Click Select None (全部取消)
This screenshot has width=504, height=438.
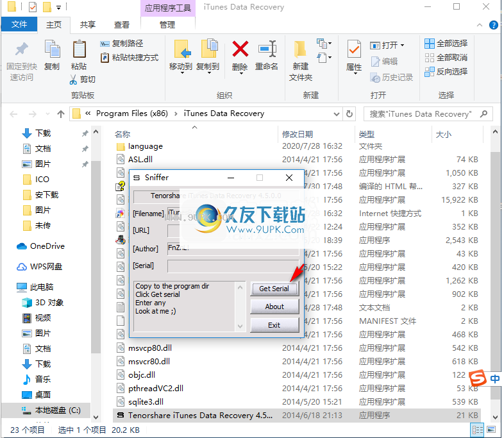pos(446,58)
